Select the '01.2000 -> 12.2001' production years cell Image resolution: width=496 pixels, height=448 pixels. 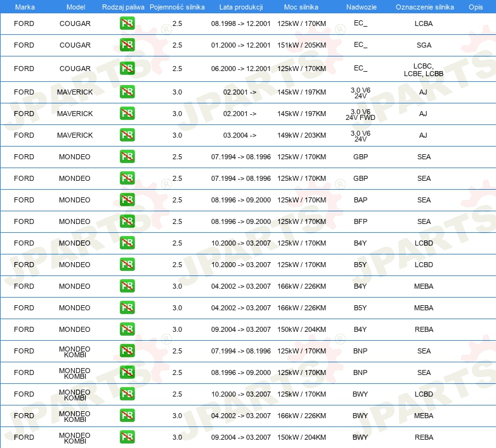(241, 45)
